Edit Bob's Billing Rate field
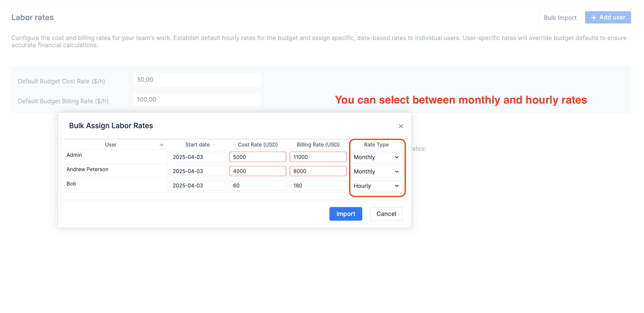This screenshot has width=644, height=313. 317,185
